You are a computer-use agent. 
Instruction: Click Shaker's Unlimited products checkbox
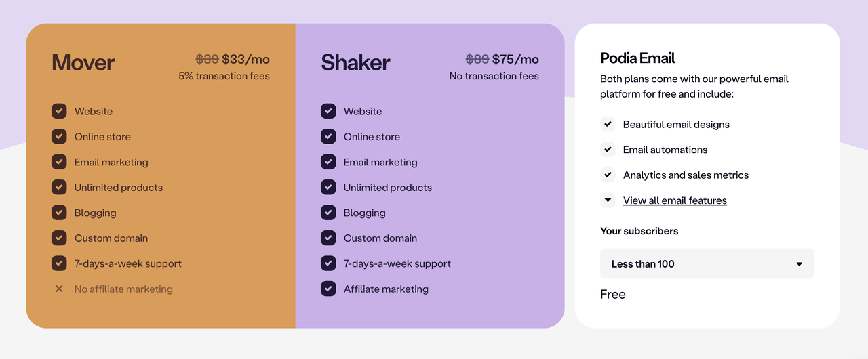[328, 187]
